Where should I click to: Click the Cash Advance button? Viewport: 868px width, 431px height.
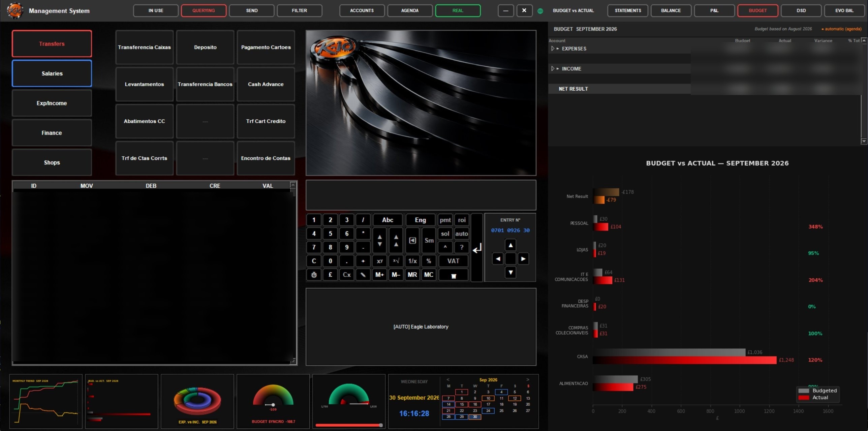click(266, 84)
